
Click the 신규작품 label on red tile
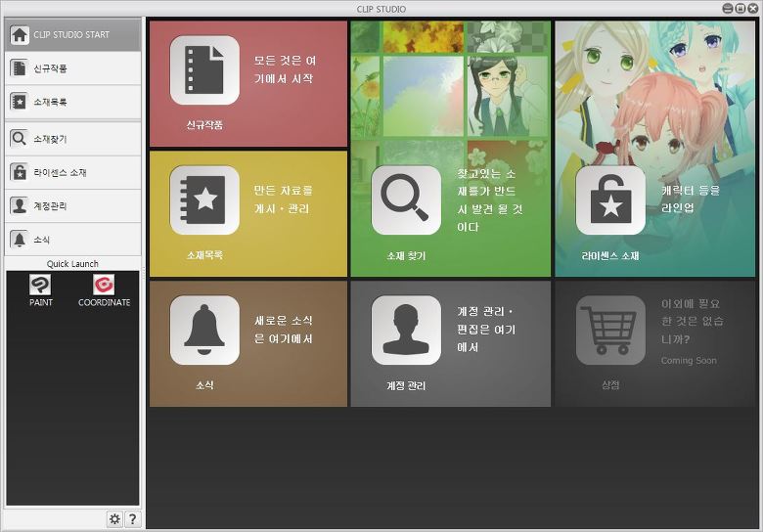coord(204,125)
